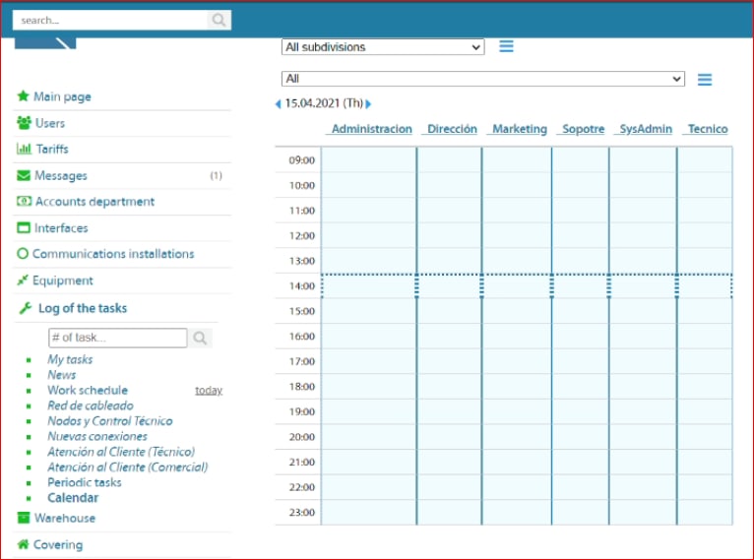Image resolution: width=754 pixels, height=560 pixels.
Task: Click the Covering house icon
Action: click(x=23, y=544)
